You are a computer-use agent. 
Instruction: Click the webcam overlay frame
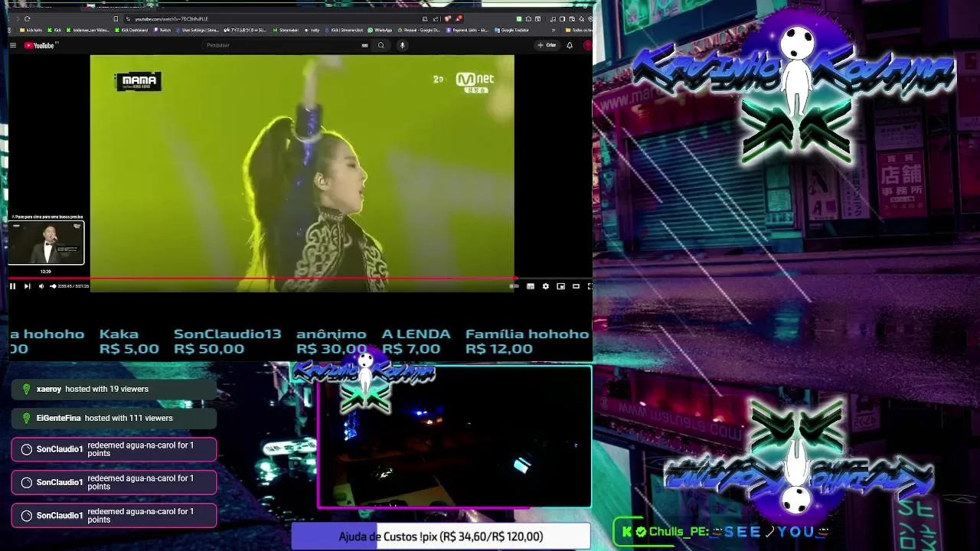pyautogui.click(x=455, y=437)
